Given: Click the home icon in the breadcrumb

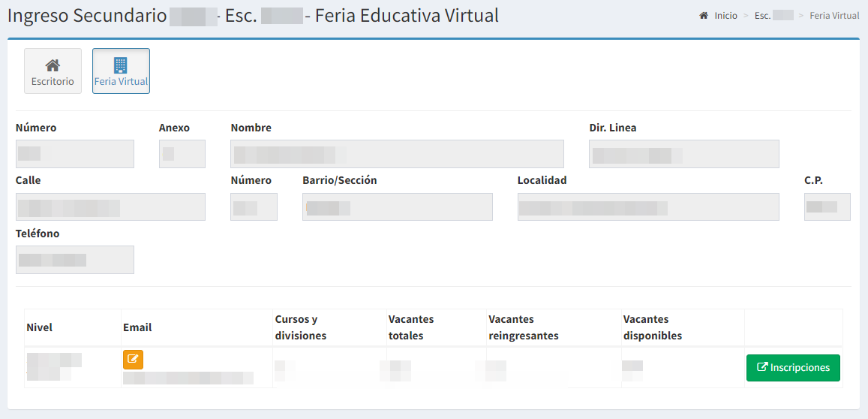Looking at the screenshot, I should click(704, 16).
